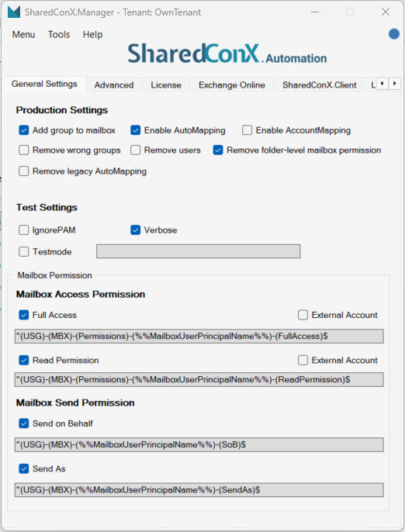
Task: Click the SharedConX app icon in title bar
Action: click(14, 12)
